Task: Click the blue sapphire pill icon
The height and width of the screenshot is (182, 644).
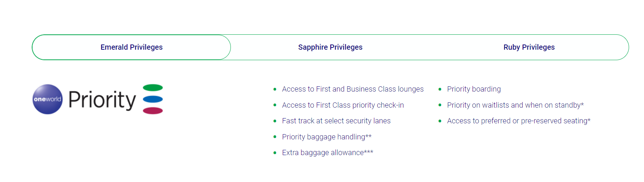Action: (x=153, y=99)
